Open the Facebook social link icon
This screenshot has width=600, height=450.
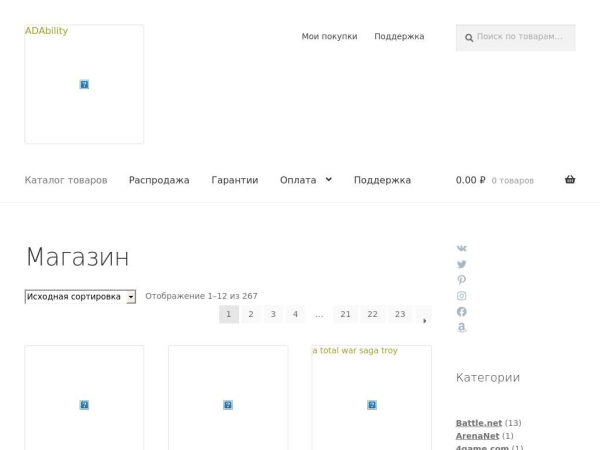pyautogui.click(x=461, y=311)
